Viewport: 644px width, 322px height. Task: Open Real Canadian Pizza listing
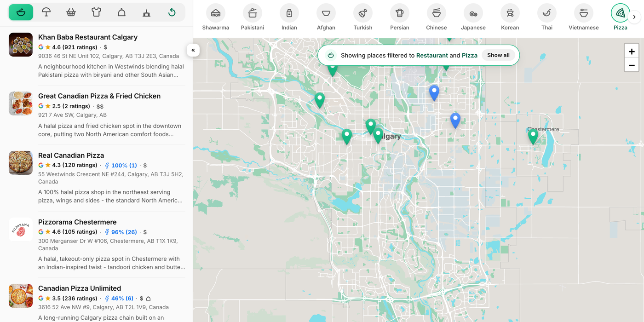click(71, 155)
